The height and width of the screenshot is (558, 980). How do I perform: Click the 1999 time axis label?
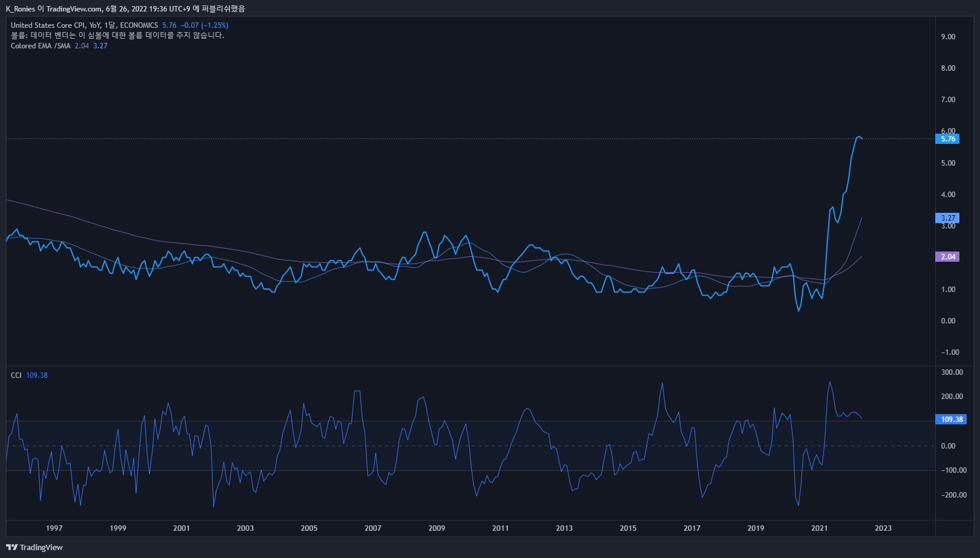point(118,528)
